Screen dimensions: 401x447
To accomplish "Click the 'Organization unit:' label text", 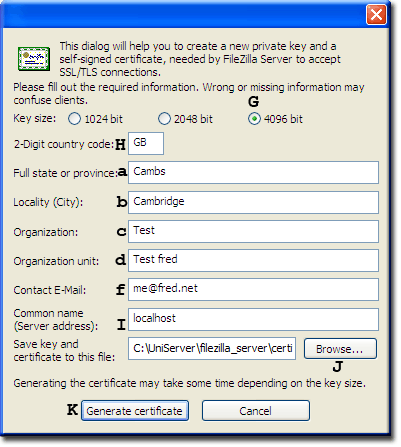I will coord(56,261).
